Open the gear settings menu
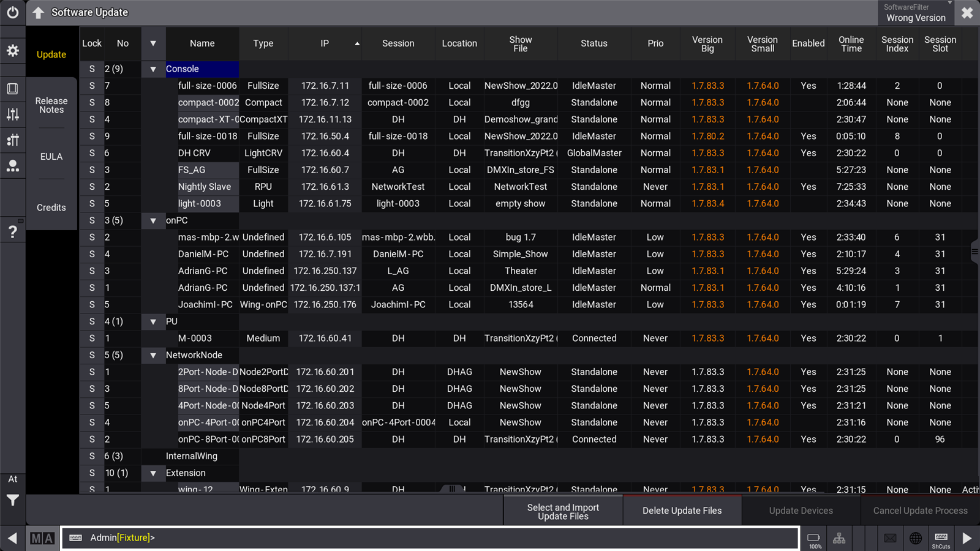The width and height of the screenshot is (980, 551). (12, 51)
